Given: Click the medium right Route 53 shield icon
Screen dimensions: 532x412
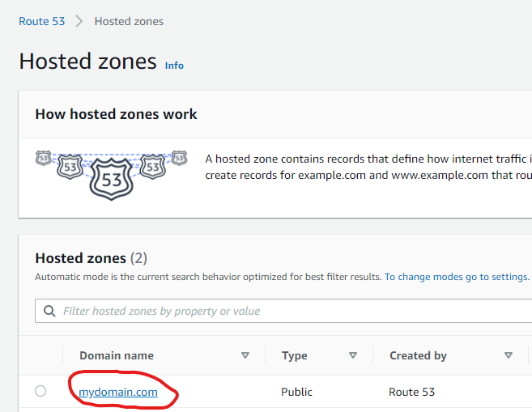Looking at the screenshot, I should (153, 167).
